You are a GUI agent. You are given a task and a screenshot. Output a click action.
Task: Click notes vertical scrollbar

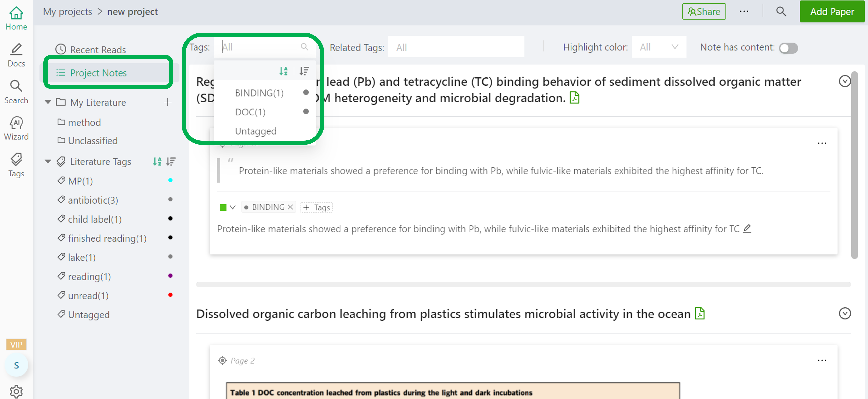pos(854,165)
